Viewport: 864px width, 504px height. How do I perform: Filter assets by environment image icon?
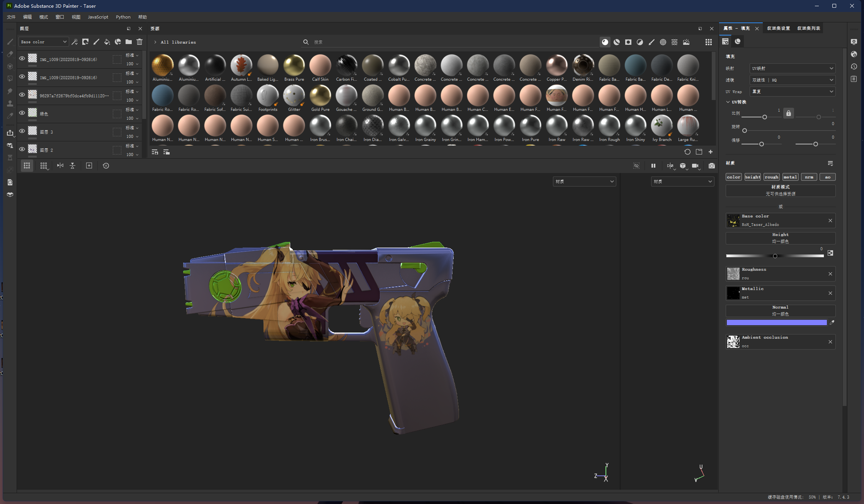pyautogui.click(x=686, y=42)
